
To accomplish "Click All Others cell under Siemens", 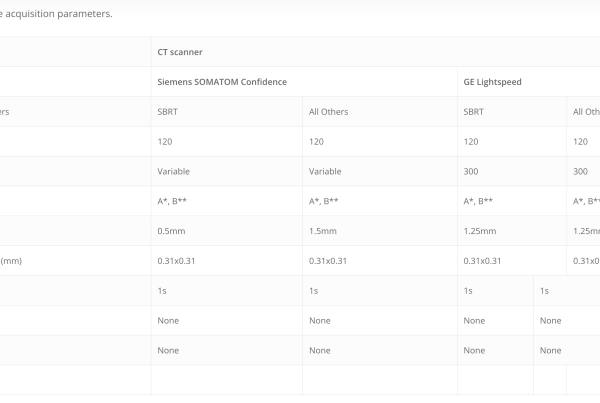I will (380, 112).
